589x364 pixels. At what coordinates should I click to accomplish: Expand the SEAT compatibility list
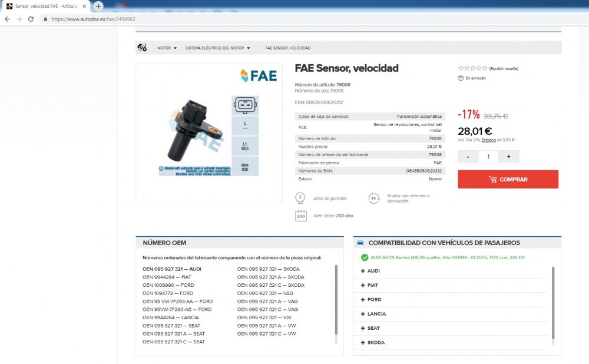pyautogui.click(x=370, y=328)
